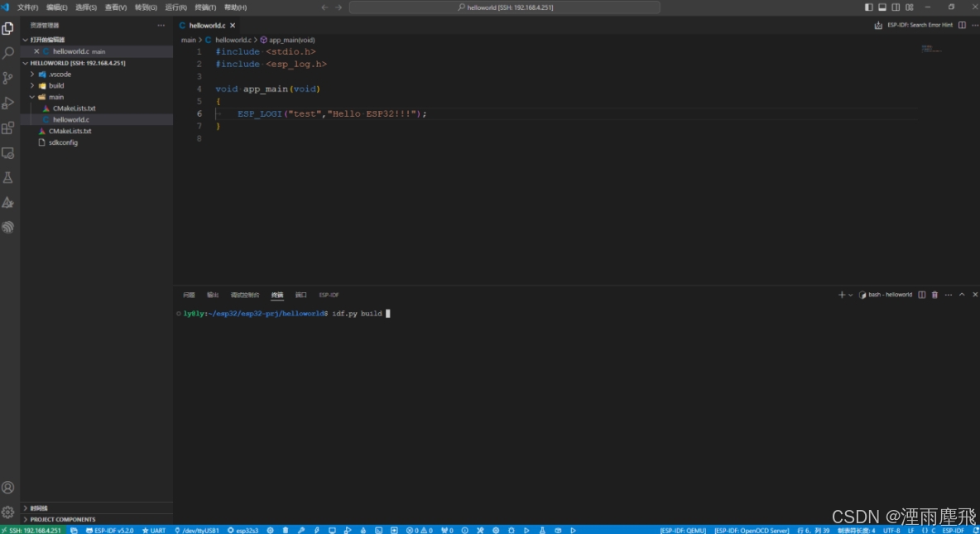Click the notifications bell in status bar
Screen dimensions: 980x534
[x=976, y=530]
